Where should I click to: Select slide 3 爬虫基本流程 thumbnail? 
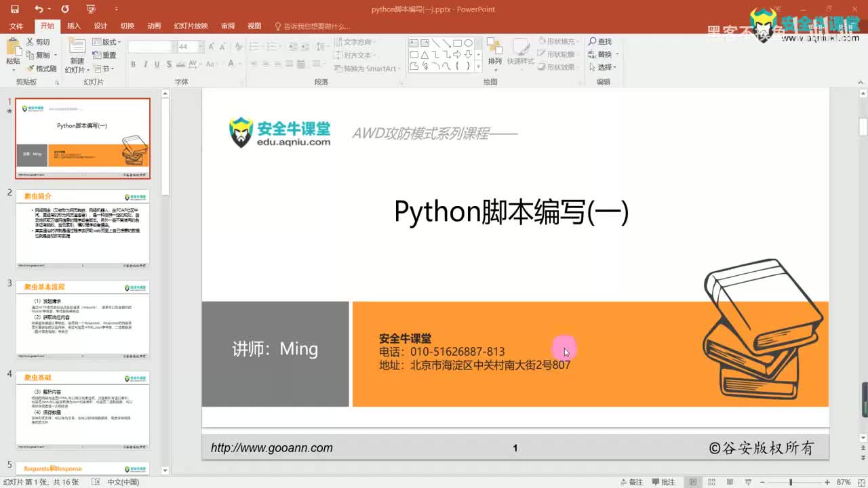point(83,320)
